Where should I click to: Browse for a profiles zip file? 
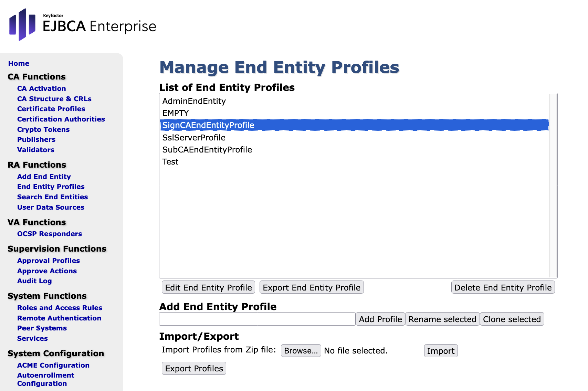[x=301, y=351]
